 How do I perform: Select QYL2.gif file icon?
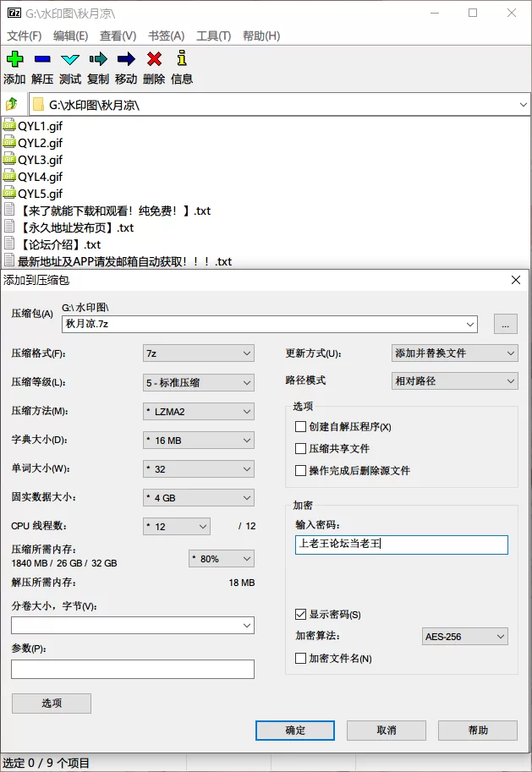coord(8,142)
